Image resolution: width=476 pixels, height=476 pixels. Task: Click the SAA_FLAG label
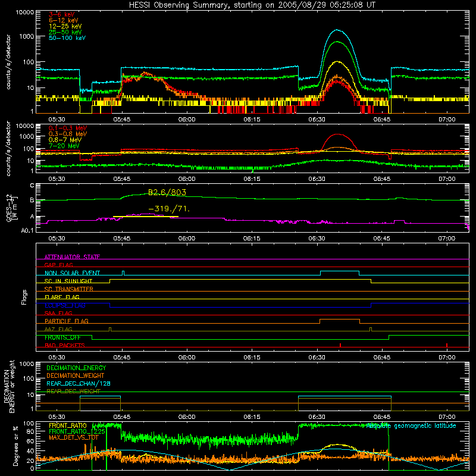click(58, 313)
